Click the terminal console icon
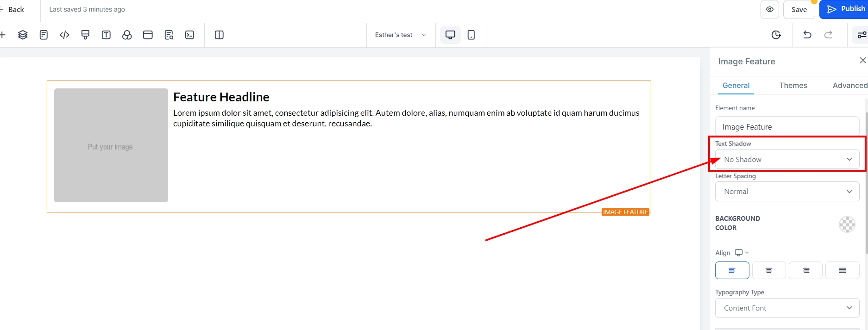This screenshot has width=868, height=330. tap(189, 35)
